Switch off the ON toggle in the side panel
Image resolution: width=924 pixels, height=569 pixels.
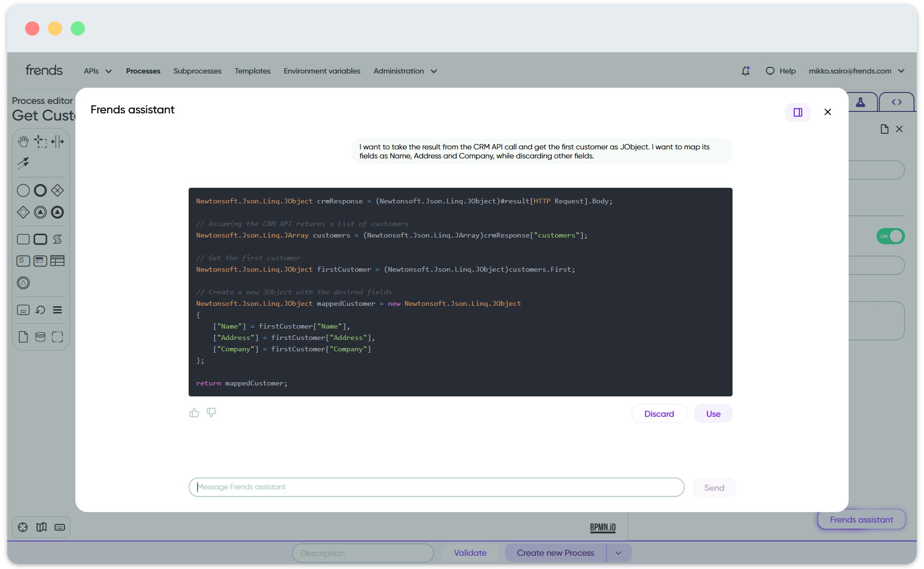(x=890, y=236)
